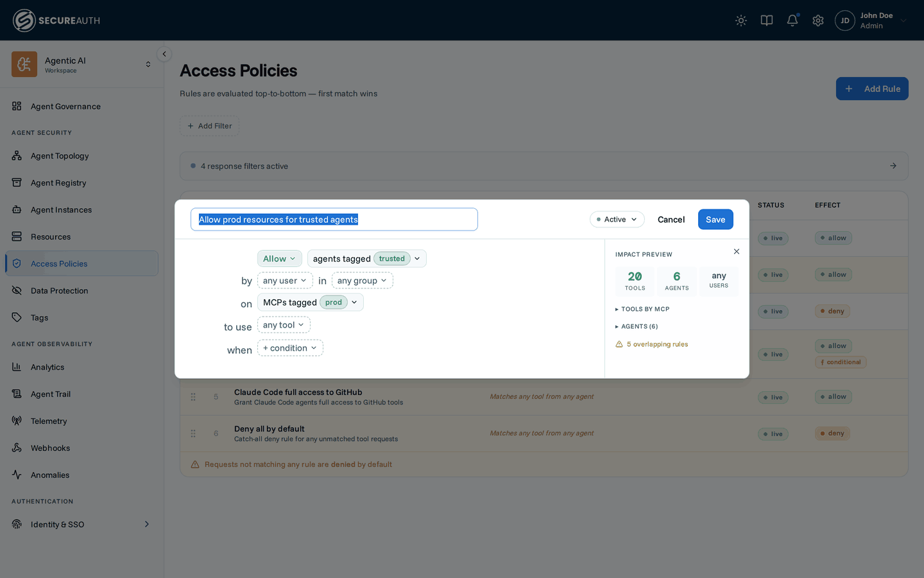The width and height of the screenshot is (924, 578).
Task: Open the documentation book icon
Action: tap(767, 21)
